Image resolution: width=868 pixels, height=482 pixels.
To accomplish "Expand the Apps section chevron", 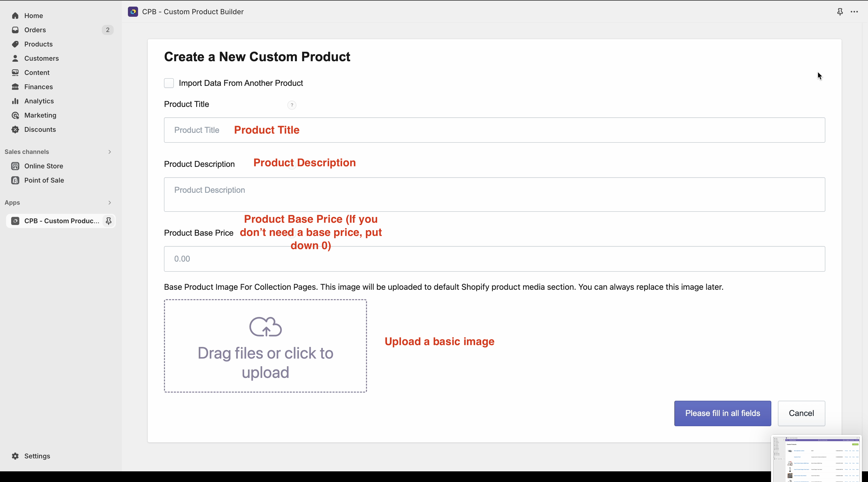I will [x=109, y=203].
